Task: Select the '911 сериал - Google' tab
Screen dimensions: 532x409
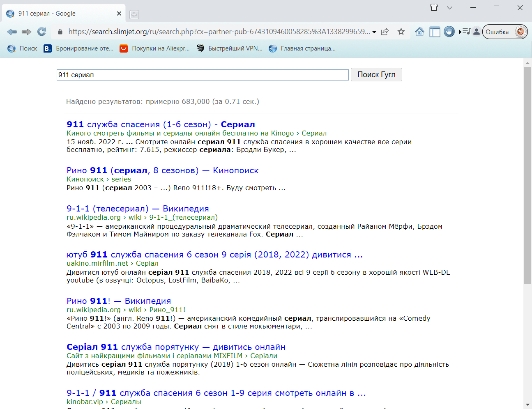Action: (x=64, y=14)
